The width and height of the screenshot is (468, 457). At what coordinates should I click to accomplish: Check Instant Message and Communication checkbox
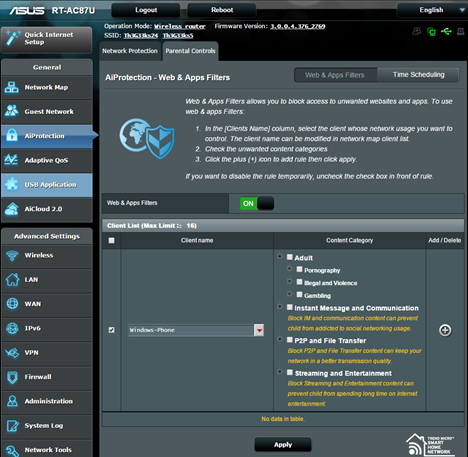tap(290, 307)
